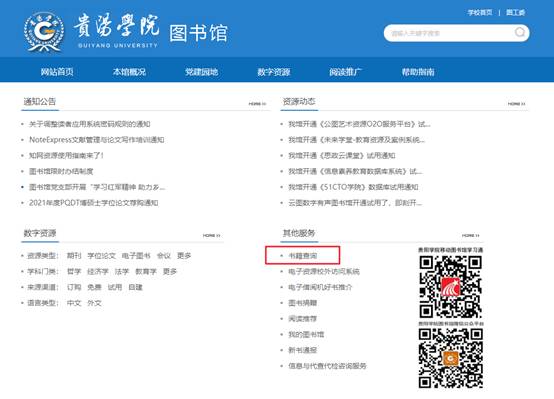
Task: Open the fifth 其他服务 link starting 阅读
Action: tap(303, 319)
